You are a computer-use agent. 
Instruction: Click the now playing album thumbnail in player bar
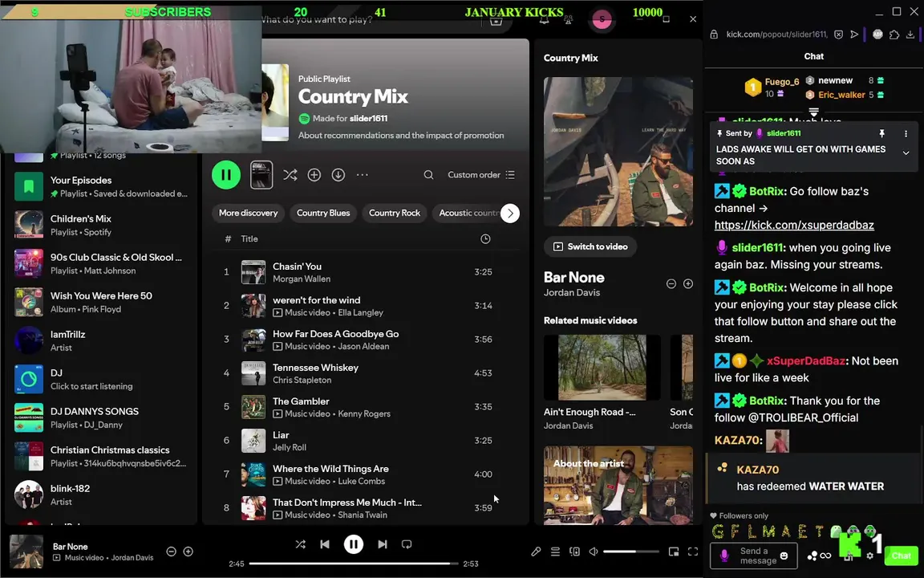point(26,552)
